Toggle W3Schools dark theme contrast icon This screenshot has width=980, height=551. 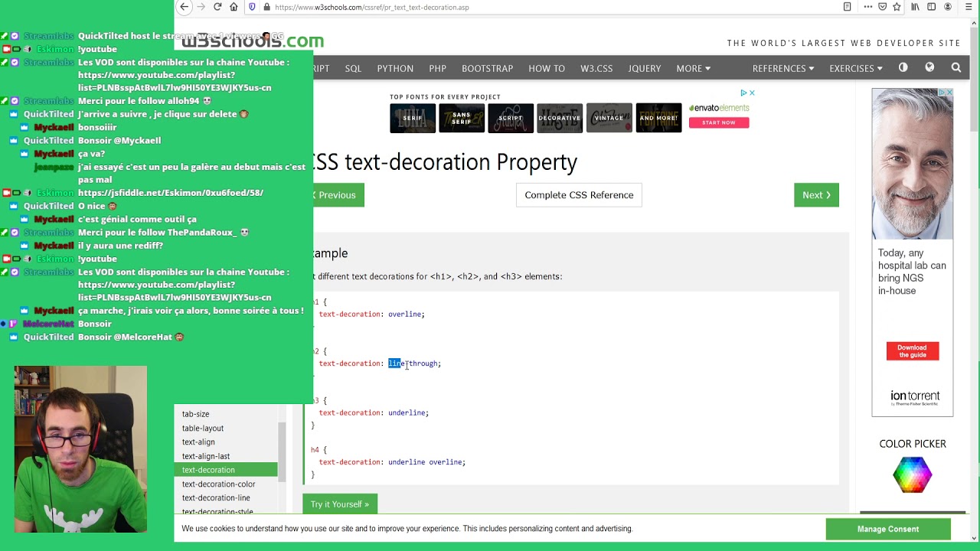903,67
